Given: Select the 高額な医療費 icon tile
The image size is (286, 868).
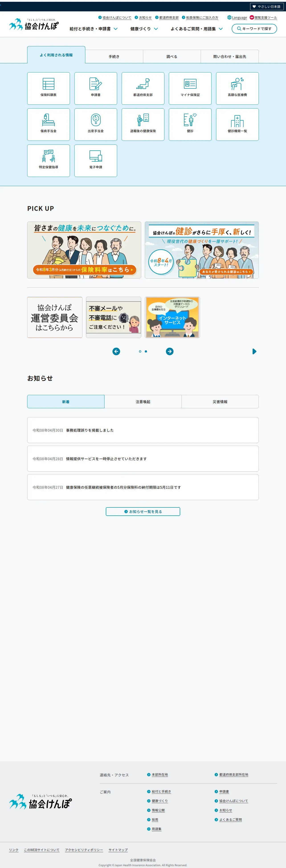Looking at the screenshot, I should (237, 88).
